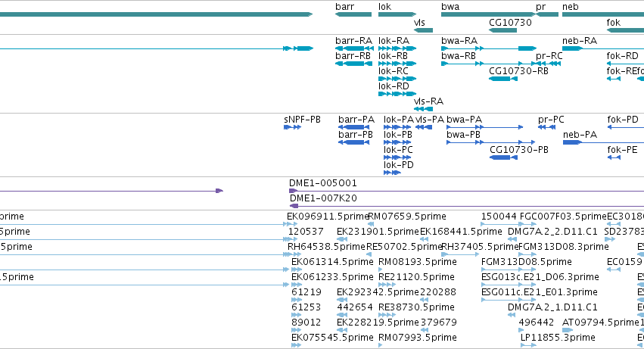Viewport: 644px width, 349px height.
Task: Click the barr gene arrow glyph
Action: click(x=353, y=14)
